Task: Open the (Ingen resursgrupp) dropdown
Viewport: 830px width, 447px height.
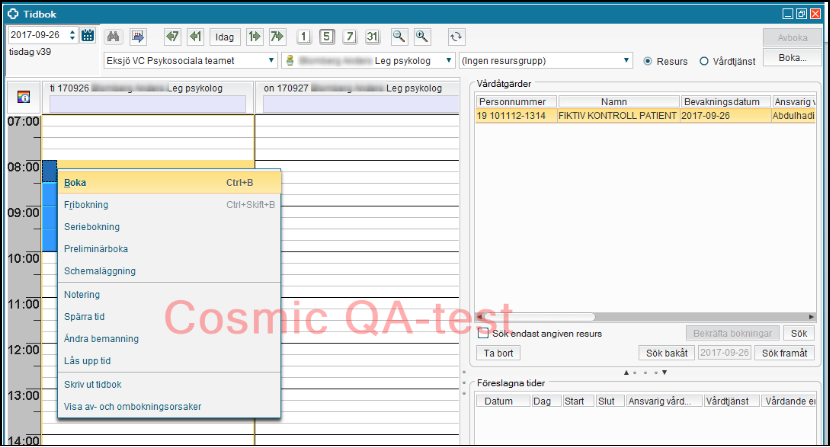Action: pos(545,61)
